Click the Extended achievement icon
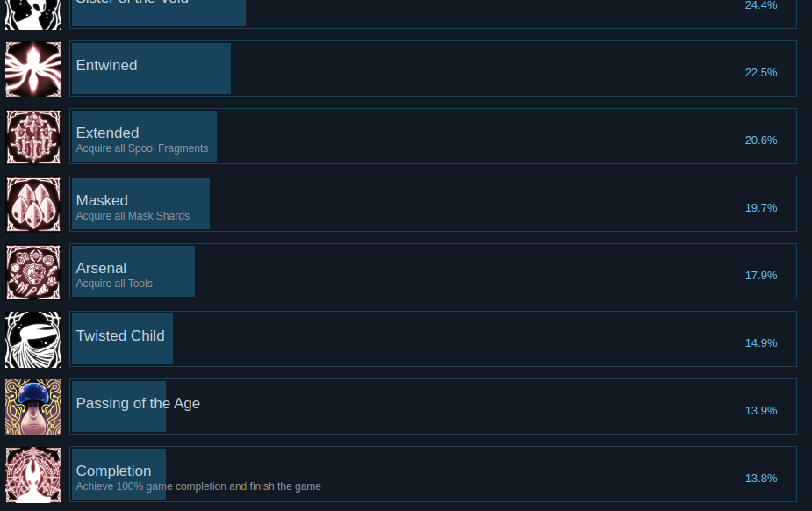The image size is (812, 511). (x=33, y=137)
